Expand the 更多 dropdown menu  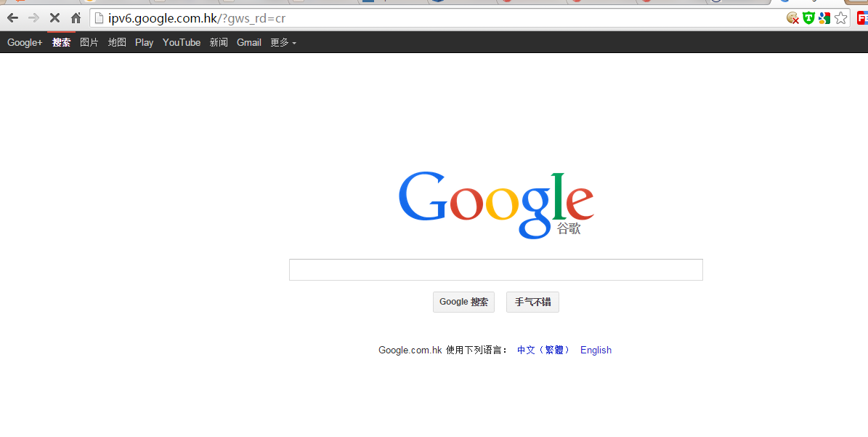[283, 43]
